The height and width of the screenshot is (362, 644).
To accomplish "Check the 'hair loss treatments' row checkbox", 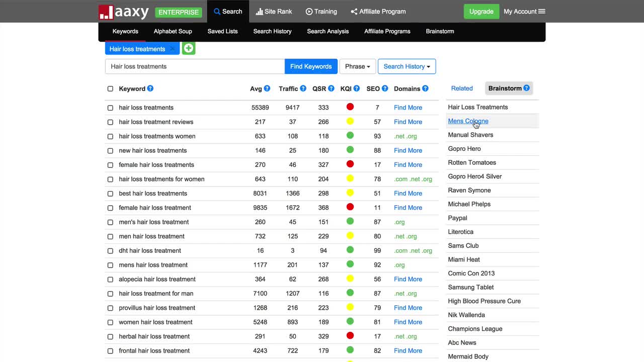I will pos(110,108).
